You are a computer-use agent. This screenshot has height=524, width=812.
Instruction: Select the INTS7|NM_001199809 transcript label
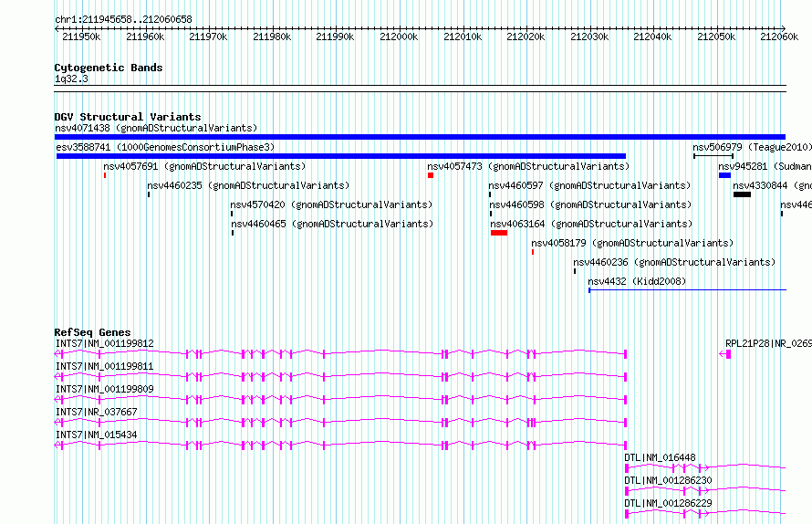105,389
